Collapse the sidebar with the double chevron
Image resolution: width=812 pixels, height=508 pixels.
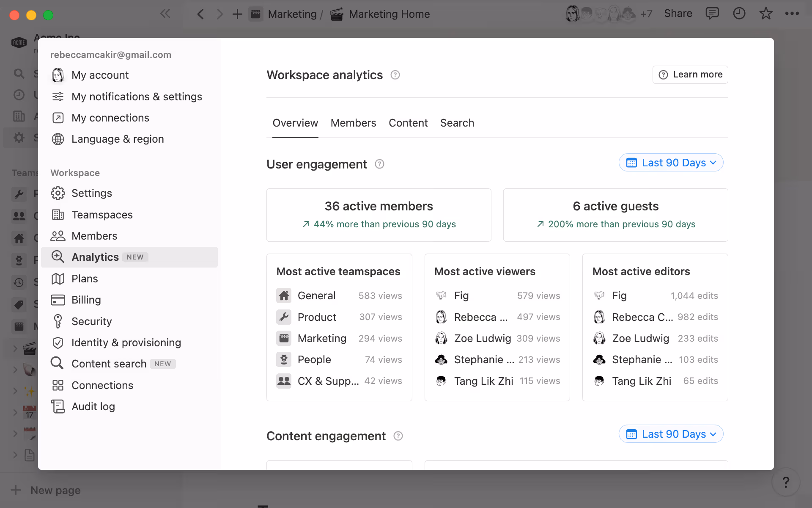tap(165, 14)
